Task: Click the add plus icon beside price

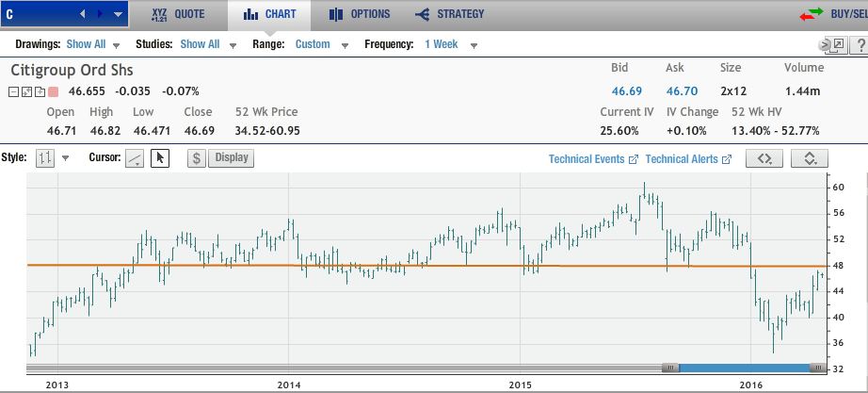Action: 40,92
